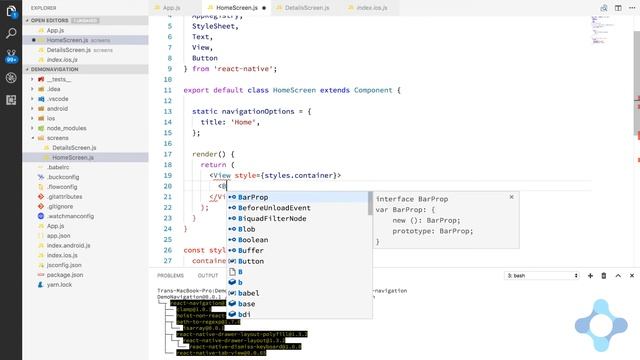The image size is (640, 360).
Task: Open the jsconfig.json file
Action: click(x=85, y=265)
